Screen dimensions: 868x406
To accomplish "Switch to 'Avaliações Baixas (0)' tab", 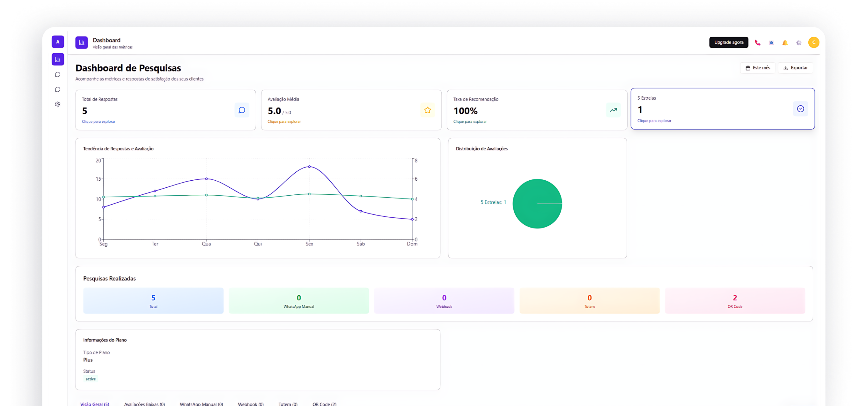I will (144, 404).
